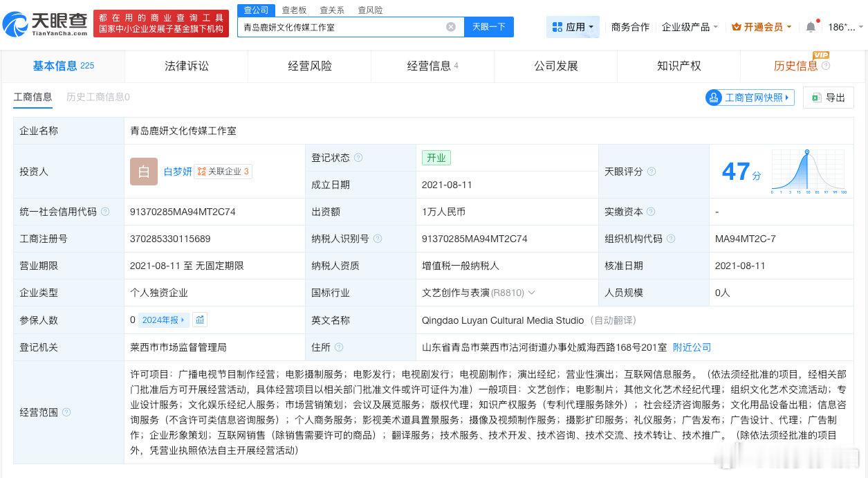Click 莱西市市场监督管理局 registrar value
This screenshot has width=868, height=478.
[x=178, y=347]
